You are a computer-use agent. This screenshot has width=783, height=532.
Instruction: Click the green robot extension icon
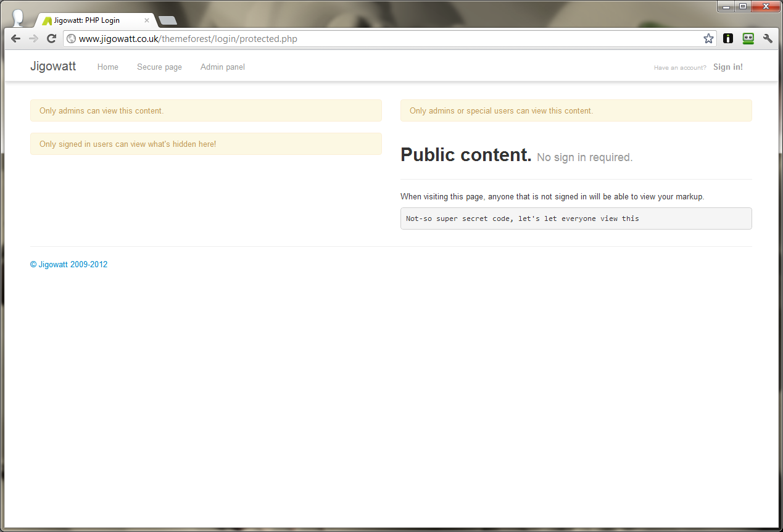(x=748, y=39)
